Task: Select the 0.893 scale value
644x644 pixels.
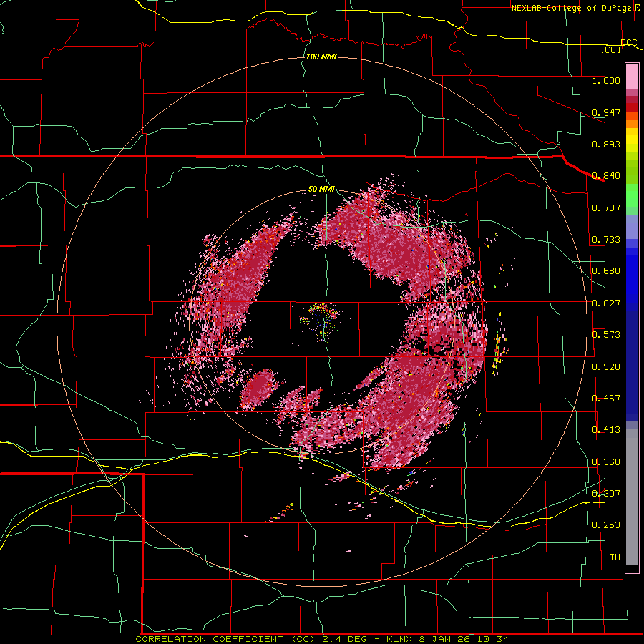Action: pos(606,144)
